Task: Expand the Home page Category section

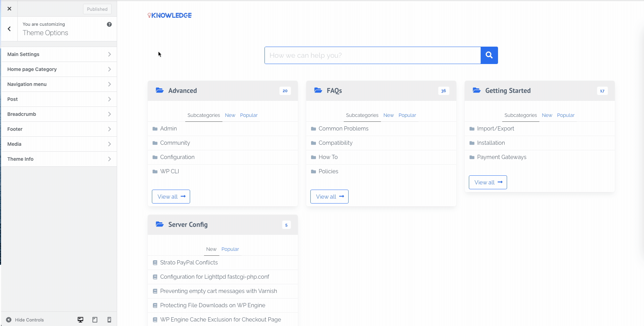Action: pyautogui.click(x=59, y=69)
